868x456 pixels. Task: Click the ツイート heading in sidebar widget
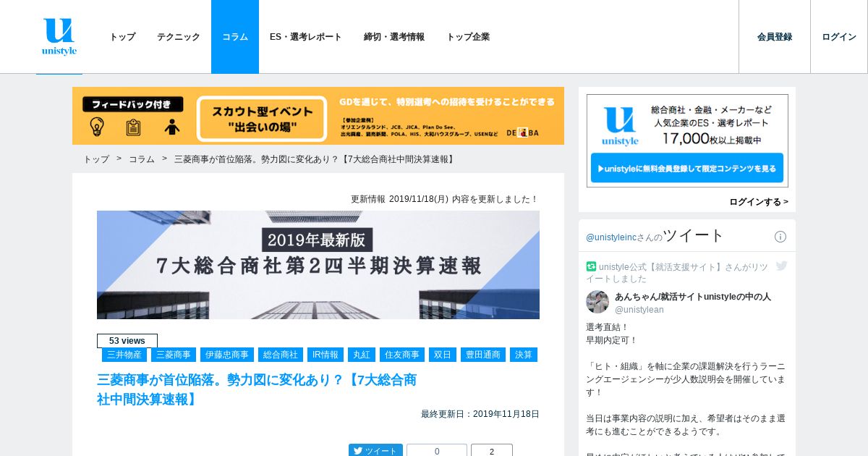693,235
